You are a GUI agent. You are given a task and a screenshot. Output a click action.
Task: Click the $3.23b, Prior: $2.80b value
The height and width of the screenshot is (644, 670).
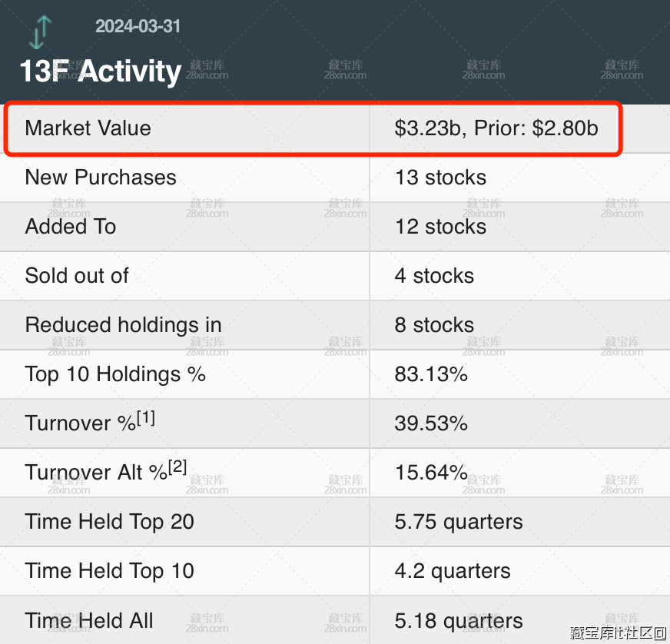point(496,128)
